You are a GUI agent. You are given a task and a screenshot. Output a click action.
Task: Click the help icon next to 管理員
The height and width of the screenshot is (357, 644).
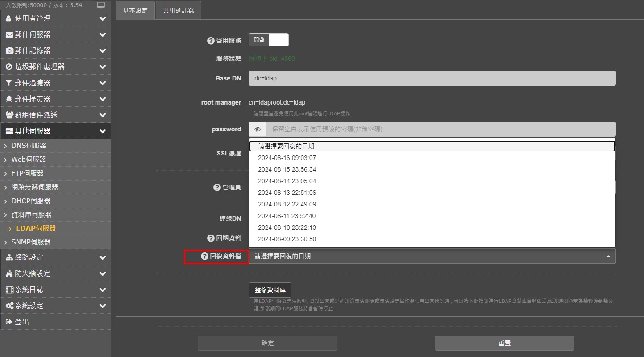217,187
